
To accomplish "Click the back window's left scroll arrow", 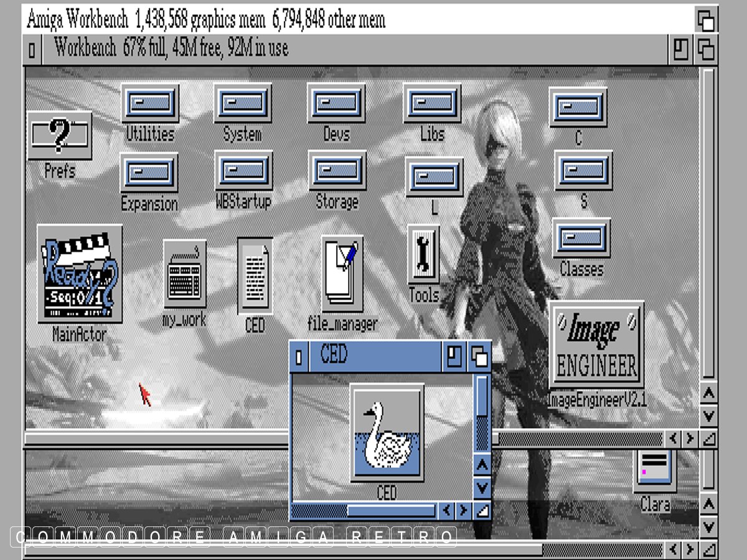I will coord(674,550).
